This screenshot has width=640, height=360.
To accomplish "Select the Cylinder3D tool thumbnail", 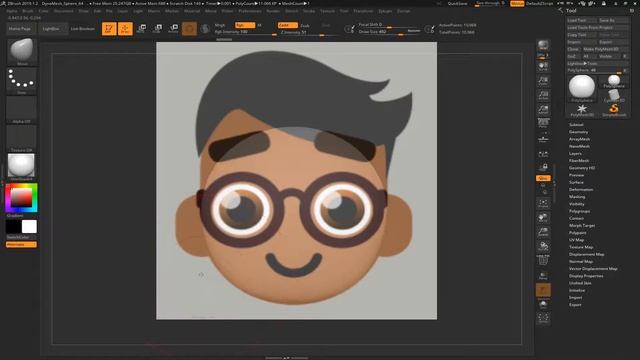I will tap(613, 96).
